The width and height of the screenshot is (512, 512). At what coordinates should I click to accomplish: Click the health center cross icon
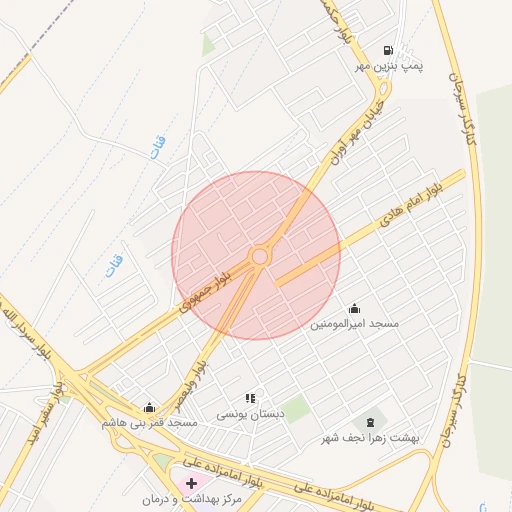click(x=191, y=483)
